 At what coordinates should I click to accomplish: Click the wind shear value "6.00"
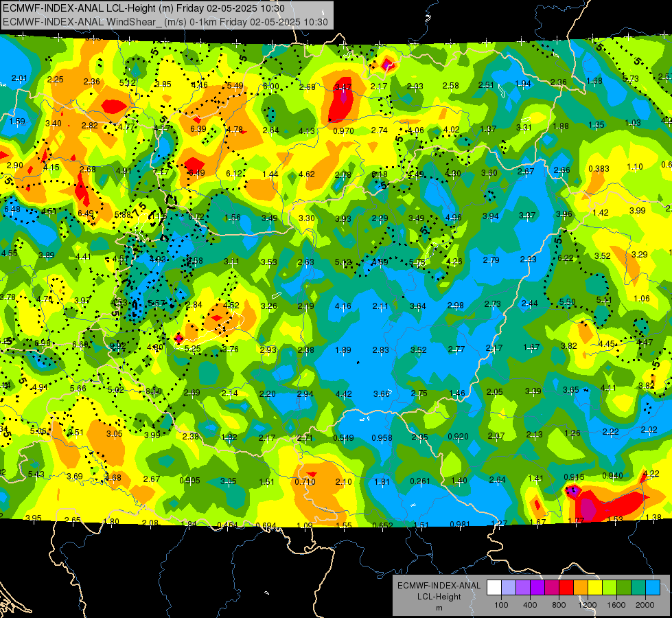pos(271,87)
